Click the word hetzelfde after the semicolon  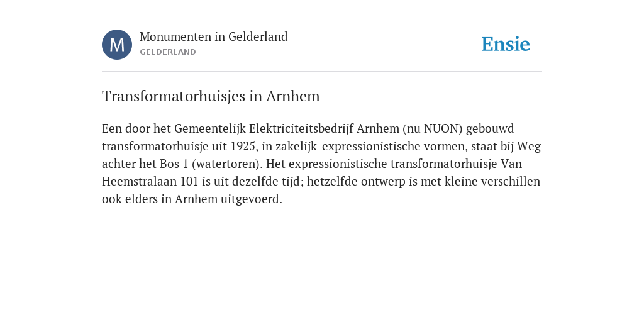point(332,182)
